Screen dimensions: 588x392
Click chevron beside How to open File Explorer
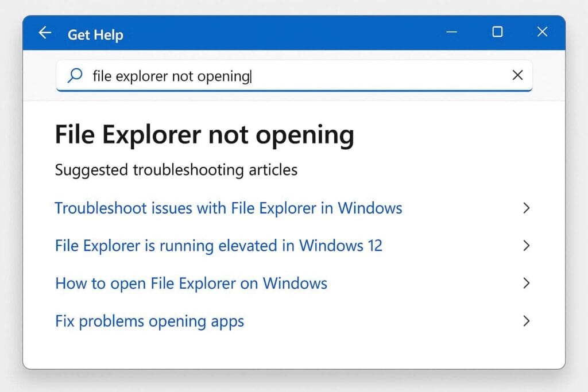tap(526, 283)
